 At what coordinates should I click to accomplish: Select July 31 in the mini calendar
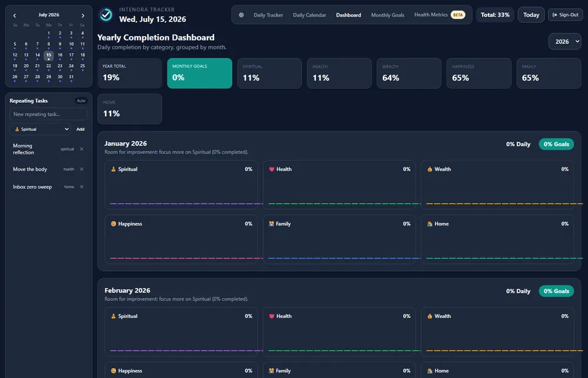pos(71,78)
